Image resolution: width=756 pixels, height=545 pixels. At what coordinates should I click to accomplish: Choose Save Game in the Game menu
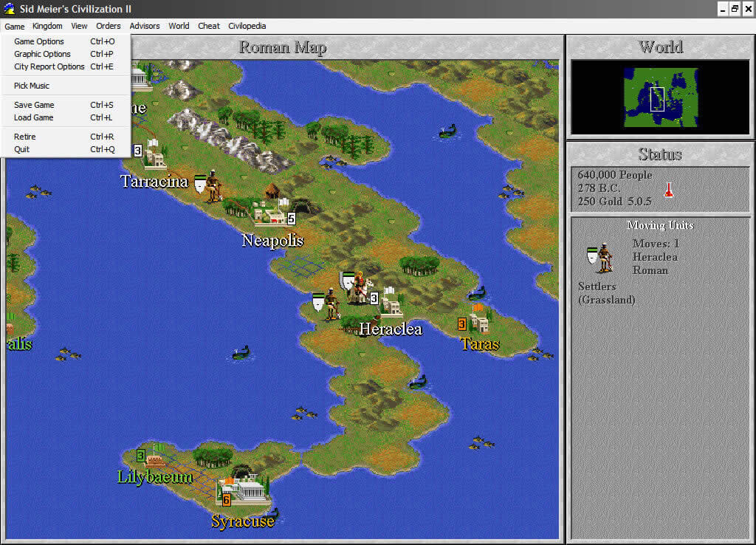click(34, 105)
